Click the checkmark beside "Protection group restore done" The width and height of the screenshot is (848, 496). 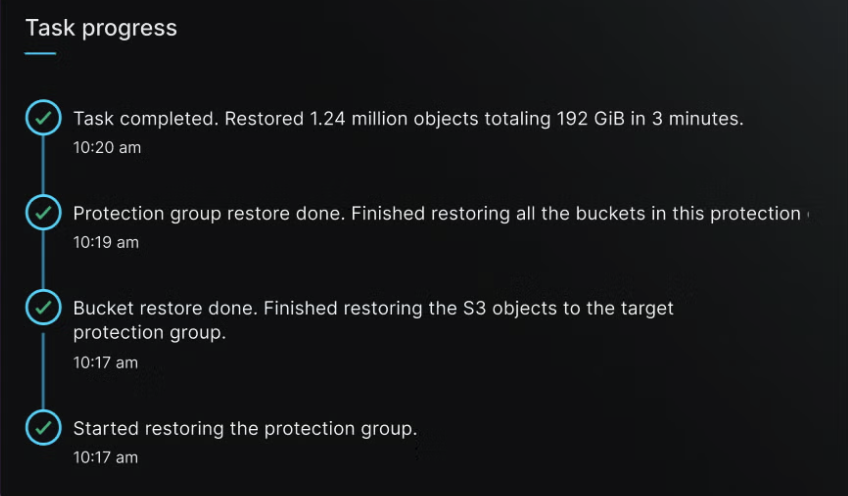[42, 214]
